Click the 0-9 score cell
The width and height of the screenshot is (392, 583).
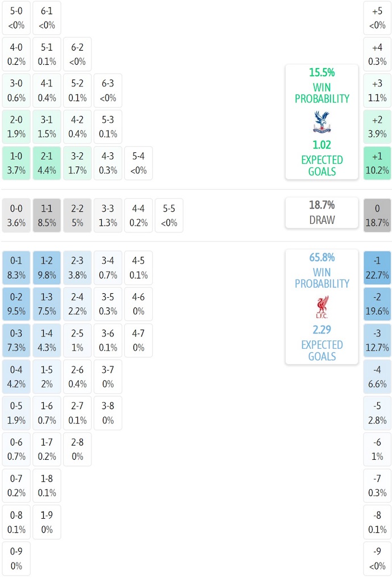(16, 559)
